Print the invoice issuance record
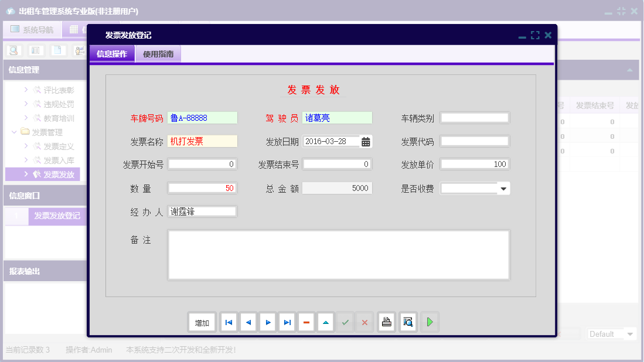 click(x=386, y=322)
